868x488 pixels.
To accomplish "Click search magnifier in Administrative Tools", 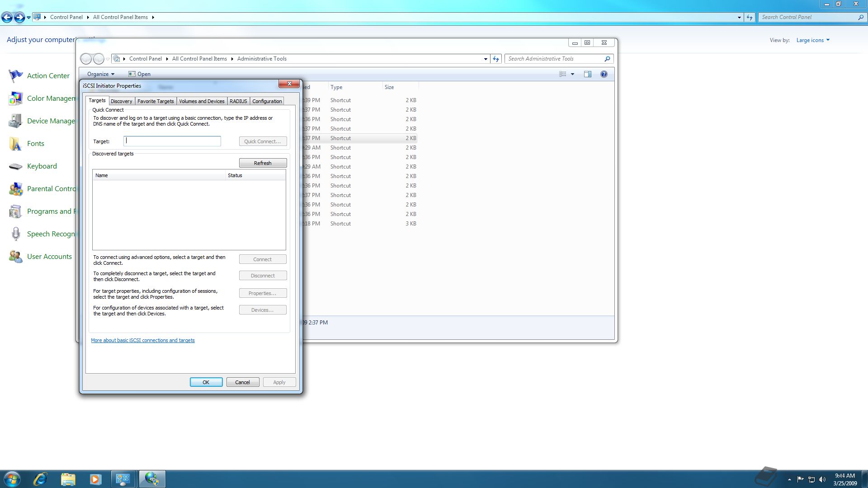I will pos(607,59).
